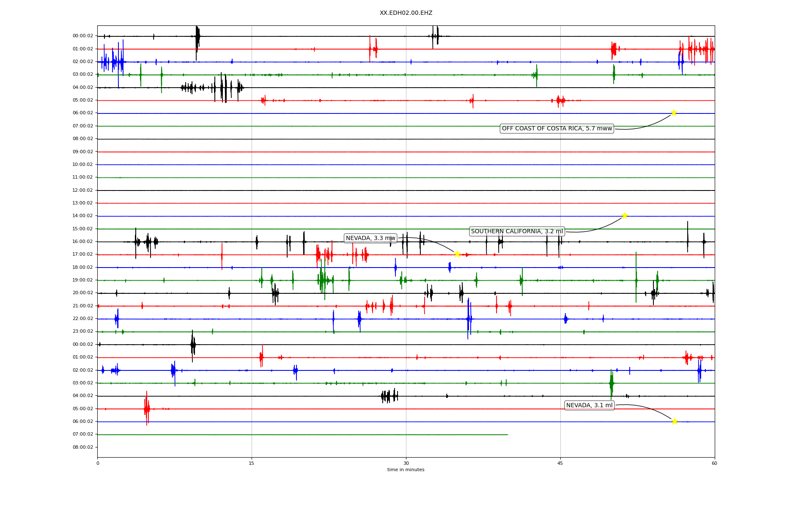Click the 0 minute x-axis tick label
This screenshot has height=508, width=812.
pyautogui.click(x=98, y=464)
